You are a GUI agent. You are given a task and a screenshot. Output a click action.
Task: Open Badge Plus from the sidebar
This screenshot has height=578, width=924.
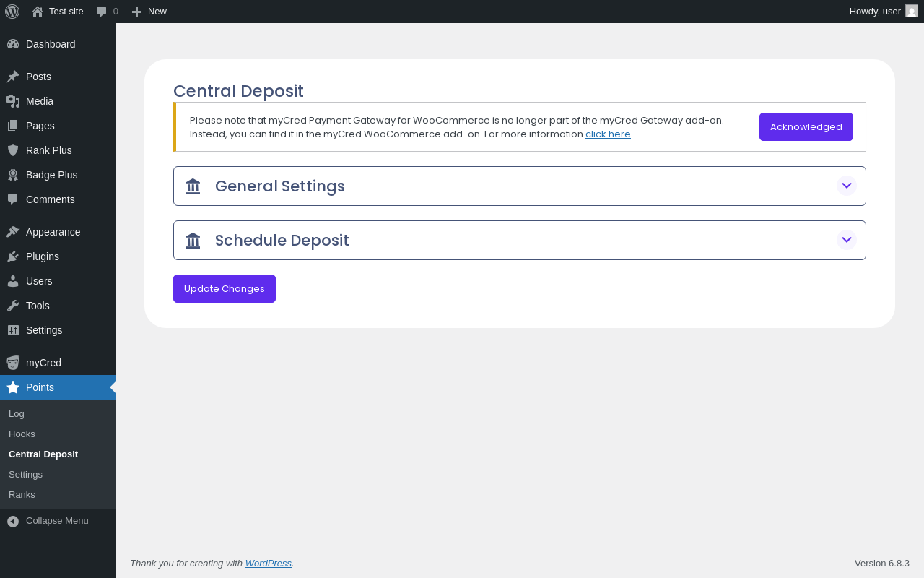click(51, 175)
